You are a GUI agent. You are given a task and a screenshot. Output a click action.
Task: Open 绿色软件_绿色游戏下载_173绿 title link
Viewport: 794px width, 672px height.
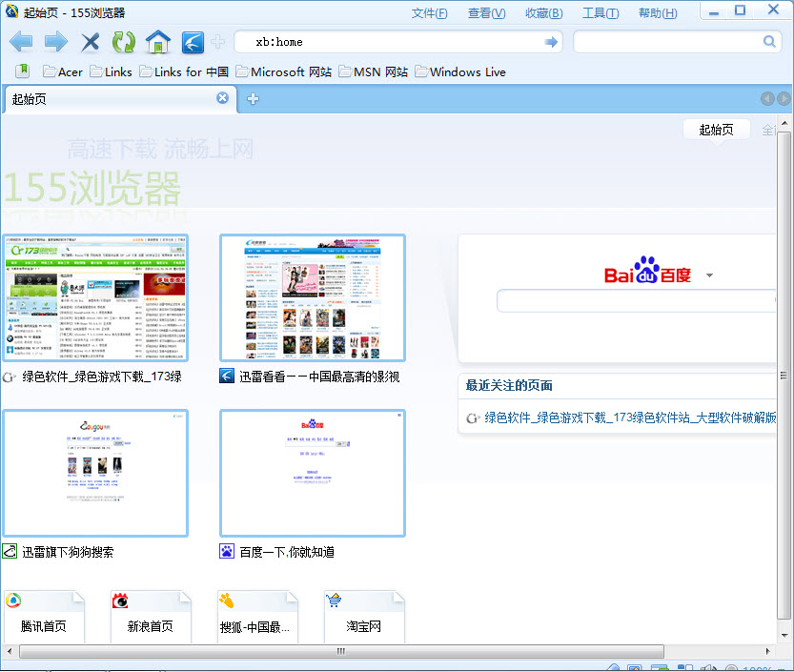[101, 377]
